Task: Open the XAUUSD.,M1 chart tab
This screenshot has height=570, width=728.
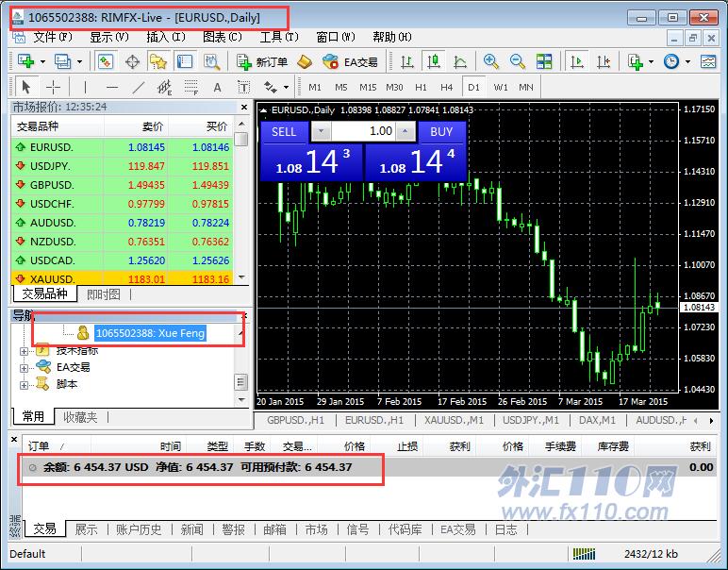Action: pyautogui.click(x=454, y=420)
